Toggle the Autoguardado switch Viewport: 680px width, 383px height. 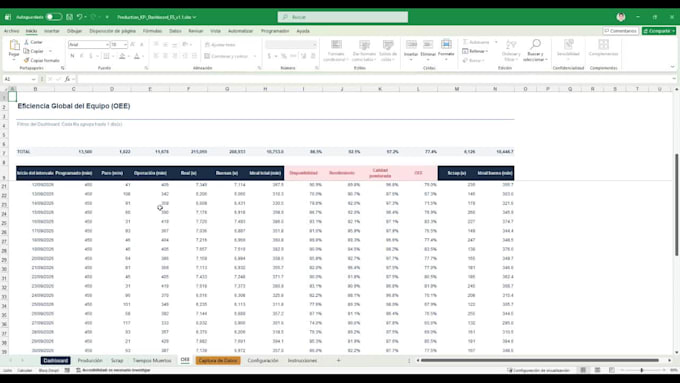tap(54, 17)
